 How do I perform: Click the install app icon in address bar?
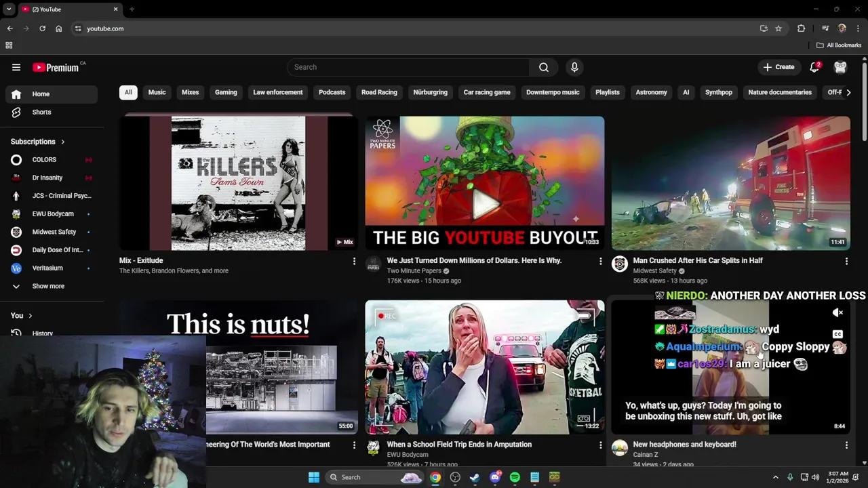coord(764,28)
